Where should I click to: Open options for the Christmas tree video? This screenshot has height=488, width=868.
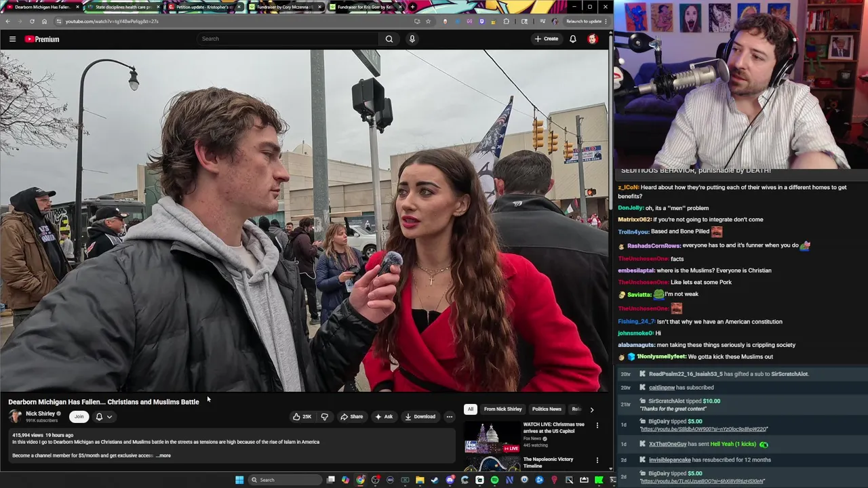(597, 426)
